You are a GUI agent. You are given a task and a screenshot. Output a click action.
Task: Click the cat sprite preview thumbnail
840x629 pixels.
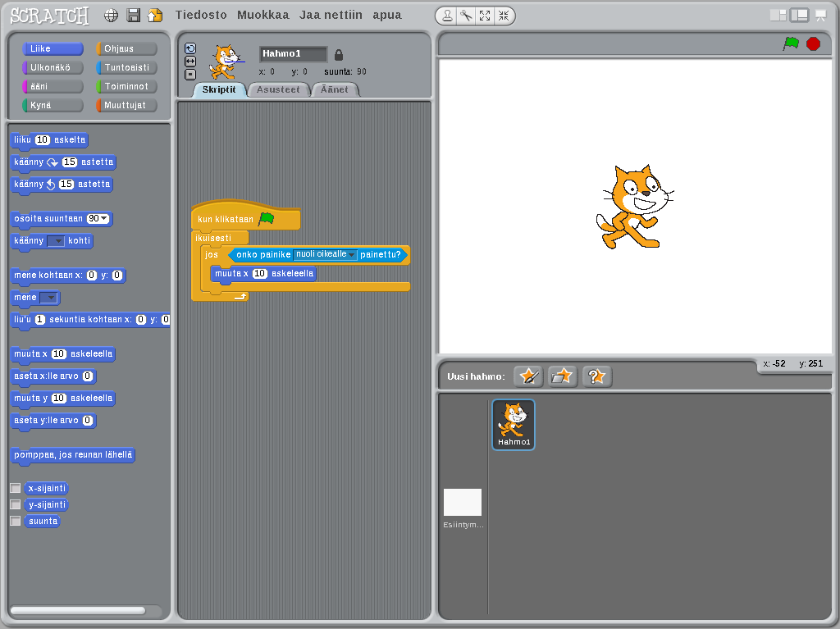pyautogui.click(x=226, y=62)
